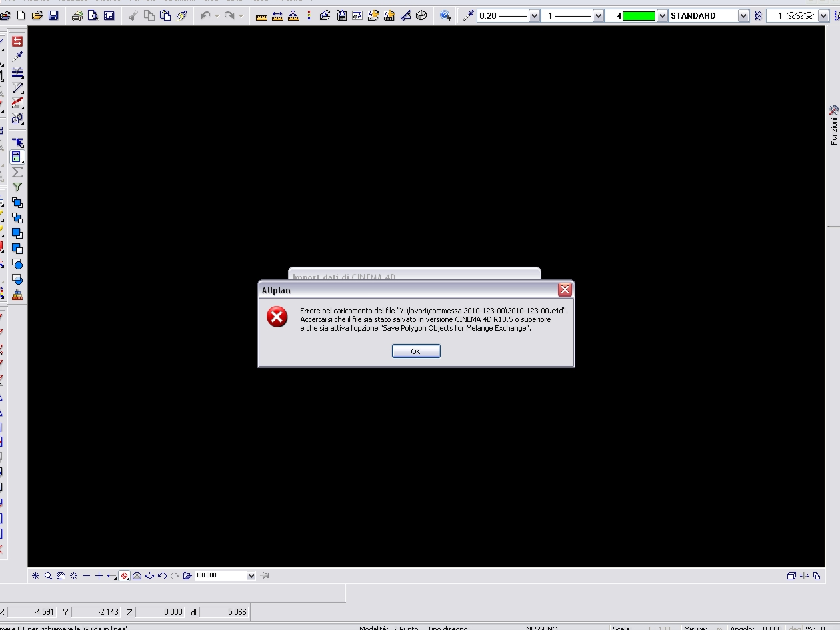Click the dl value field showing 5.066
The height and width of the screenshot is (630, 840).
[224, 612]
